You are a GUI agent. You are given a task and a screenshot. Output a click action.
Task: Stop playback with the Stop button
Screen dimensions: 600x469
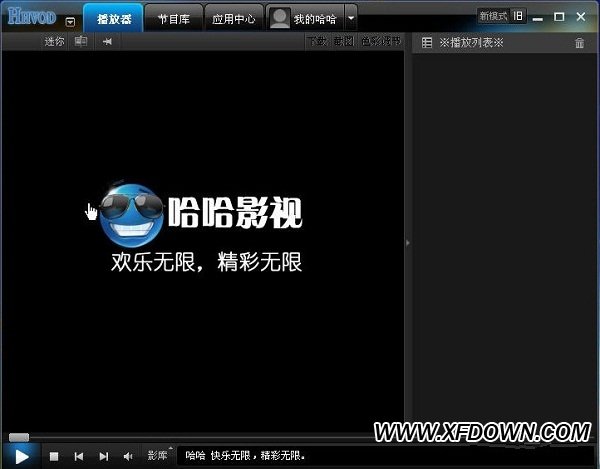54,456
